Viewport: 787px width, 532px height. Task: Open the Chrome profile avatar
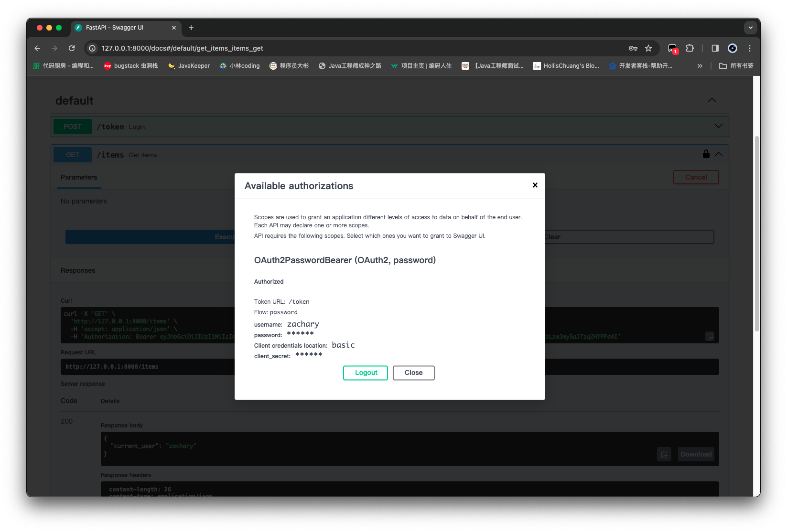coord(733,48)
